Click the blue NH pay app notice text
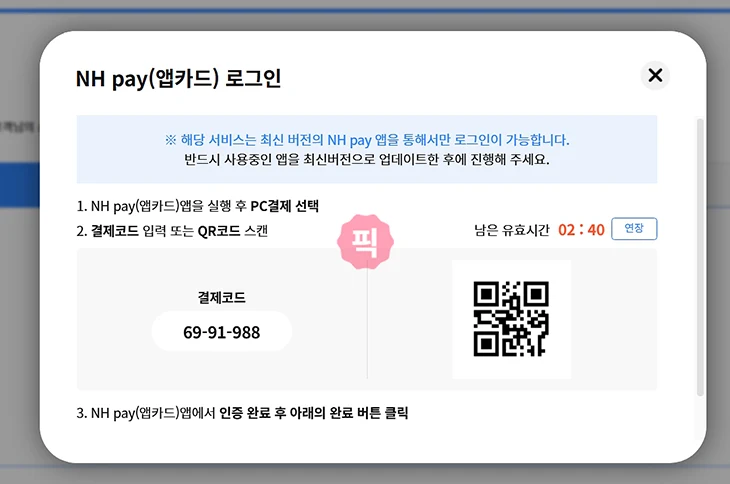The width and height of the screenshot is (730, 484). [x=367, y=140]
